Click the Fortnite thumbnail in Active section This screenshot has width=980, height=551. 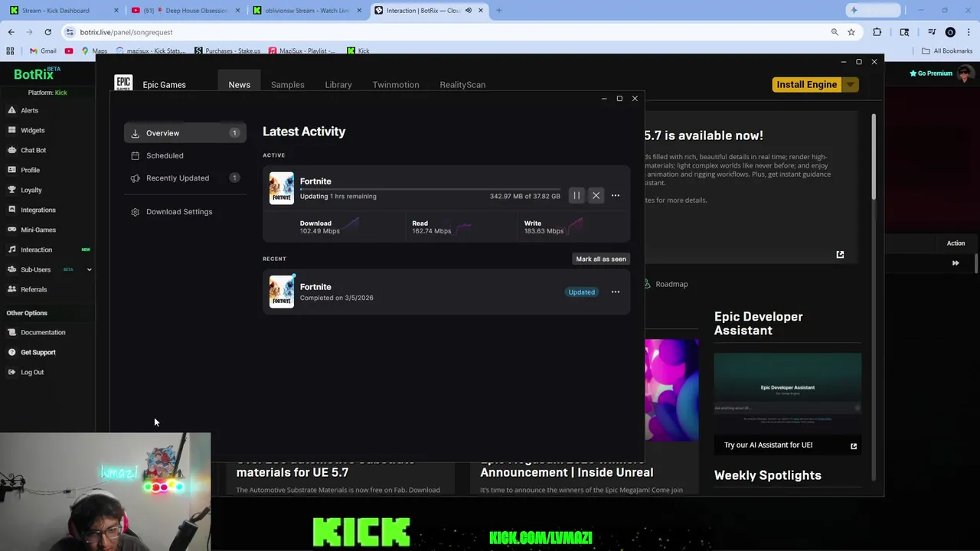[x=281, y=188]
